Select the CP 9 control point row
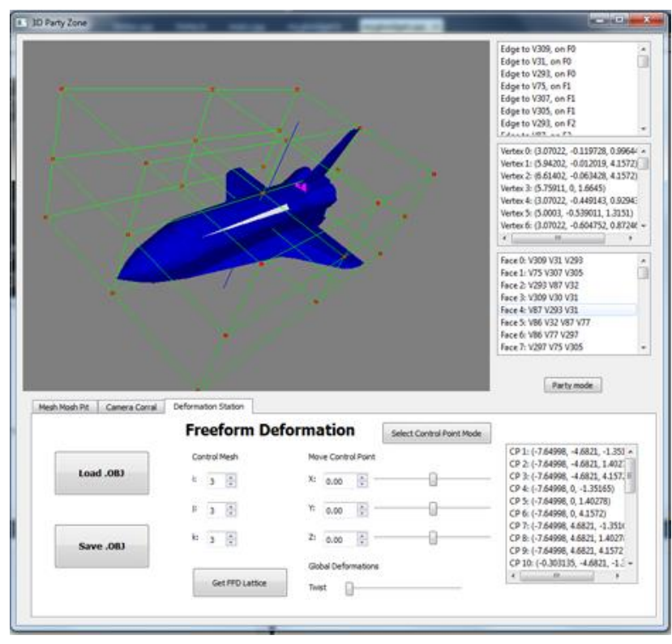 [567, 551]
